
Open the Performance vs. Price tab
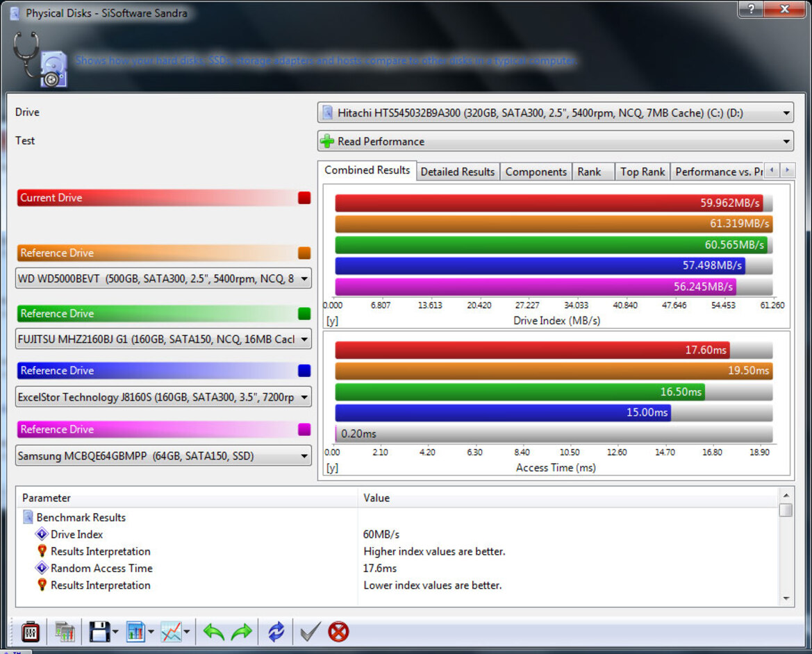(718, 171)
